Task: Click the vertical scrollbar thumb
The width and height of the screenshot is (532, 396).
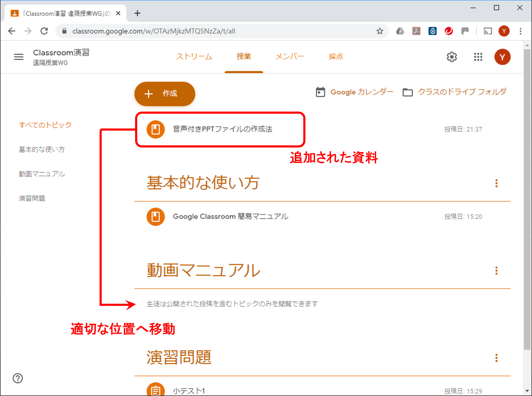Action: click(x=527, y=199)
